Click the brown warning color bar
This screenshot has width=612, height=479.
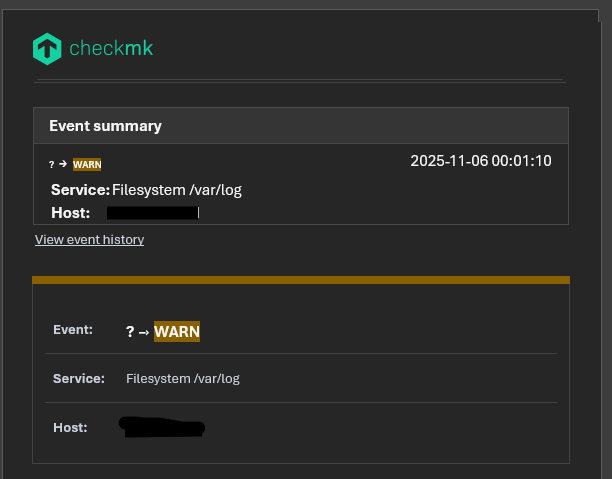[300, 280]
